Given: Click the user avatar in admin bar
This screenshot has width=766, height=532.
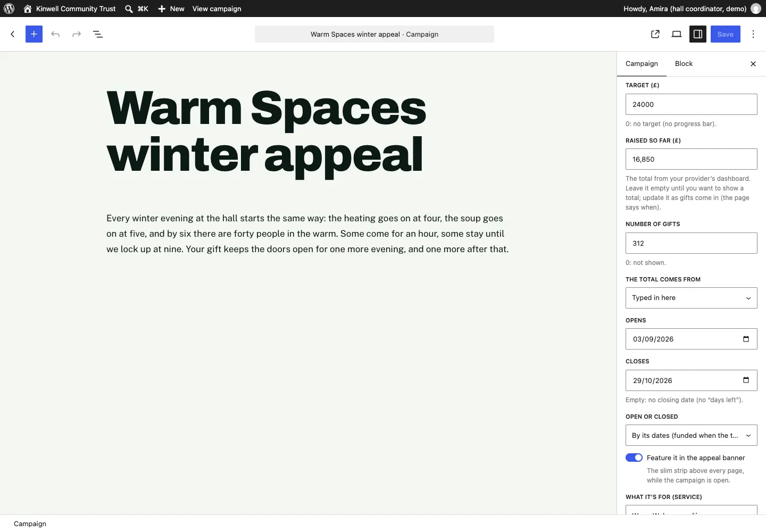Looking at the screenshot, I should click(756, 9).
